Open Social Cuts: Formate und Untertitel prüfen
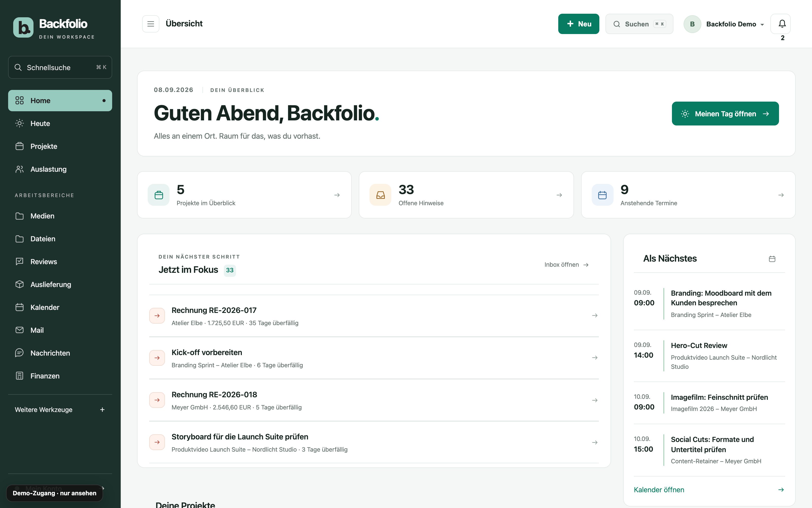Image resolution: width=812 pixels, height=508 pixels. click(x=709, y=450)
